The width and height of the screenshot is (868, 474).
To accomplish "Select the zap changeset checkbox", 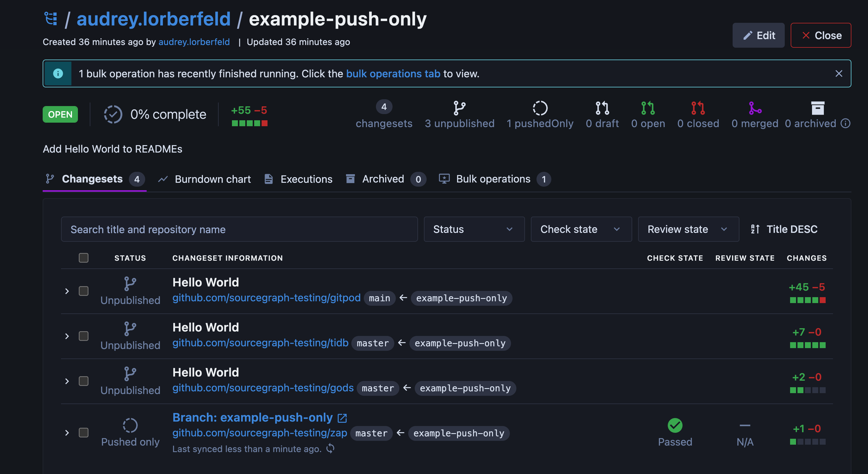I will (x=84, y=433).
